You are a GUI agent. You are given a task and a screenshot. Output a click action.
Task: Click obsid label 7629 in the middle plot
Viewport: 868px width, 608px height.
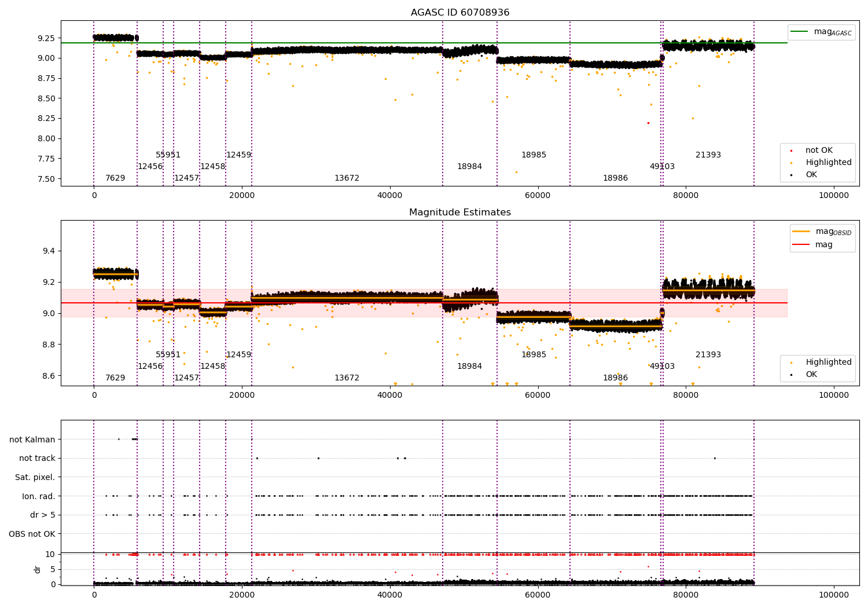115,378
